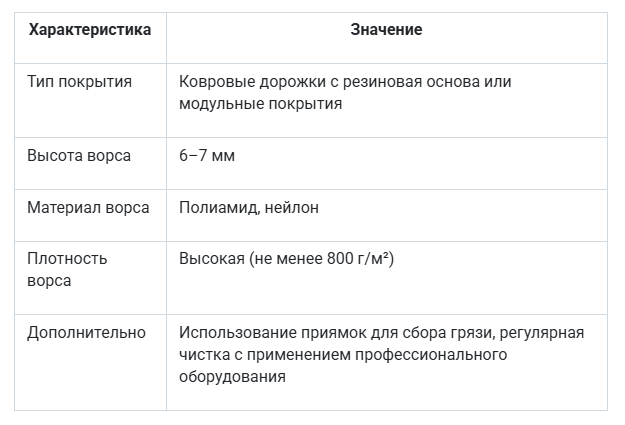Select the "Значение" column header

tap(386, 30)
